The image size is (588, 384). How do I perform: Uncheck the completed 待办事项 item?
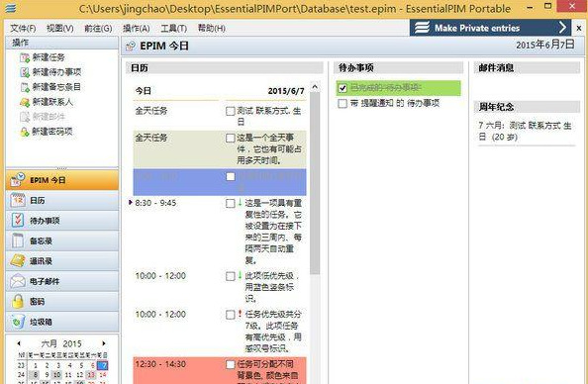(343, 88)
